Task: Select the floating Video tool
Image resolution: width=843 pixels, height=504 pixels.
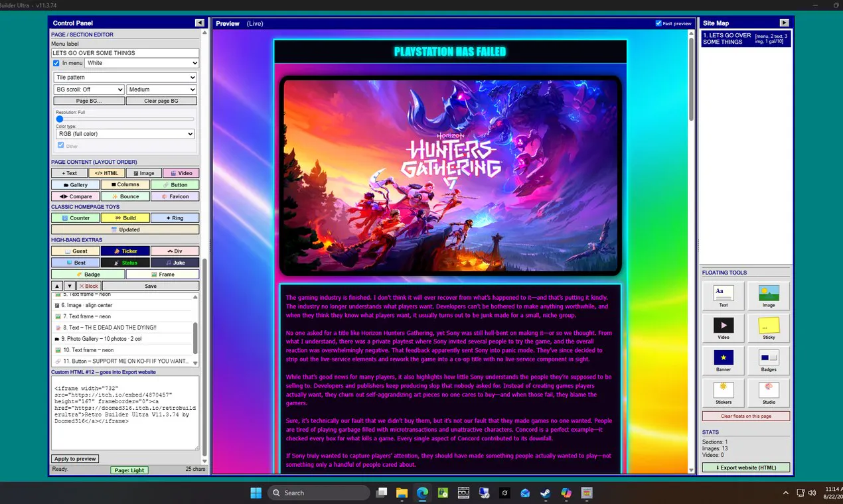Action: 724,328
